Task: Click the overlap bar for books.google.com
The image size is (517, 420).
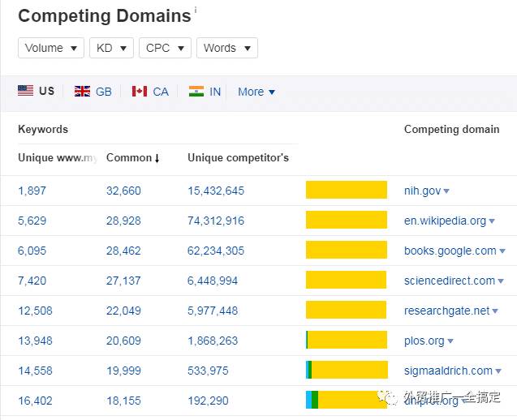Action: (x=347, y=250)
